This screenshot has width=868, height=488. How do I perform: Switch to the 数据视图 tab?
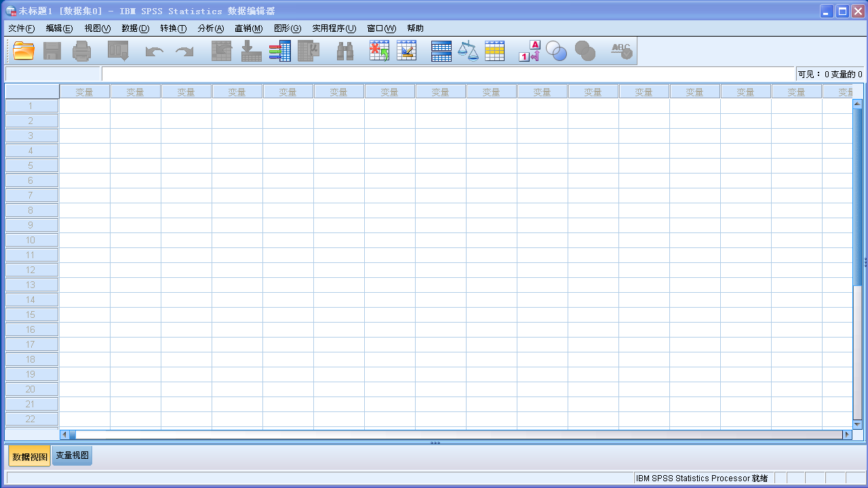(x=30, y=457)
